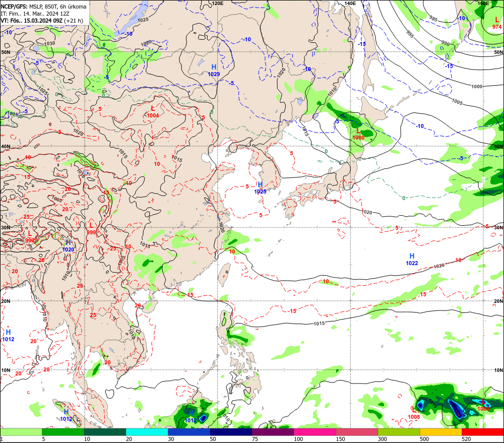
Task: Select the blue 30–50 legend swatch
Action: pyautogui.click(x=189, y=432)
